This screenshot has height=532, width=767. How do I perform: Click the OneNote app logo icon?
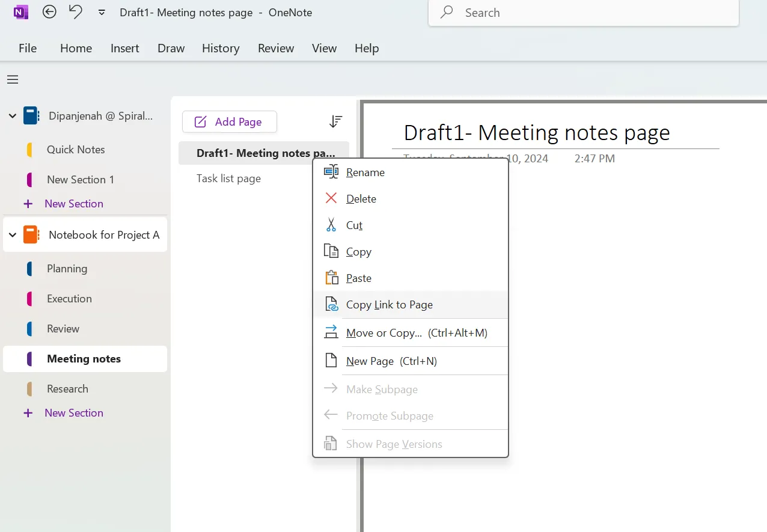pyautogui.click(x=21, y=11)
